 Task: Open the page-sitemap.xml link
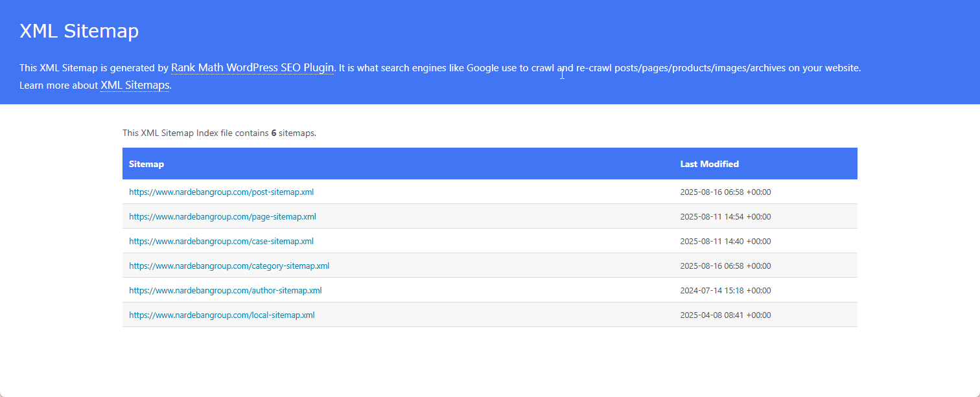[222, 217]
